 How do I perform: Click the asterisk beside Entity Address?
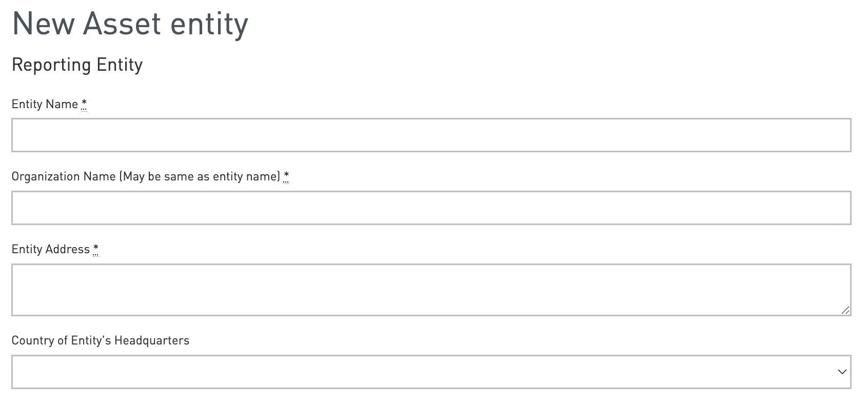(x=96, y=249)
